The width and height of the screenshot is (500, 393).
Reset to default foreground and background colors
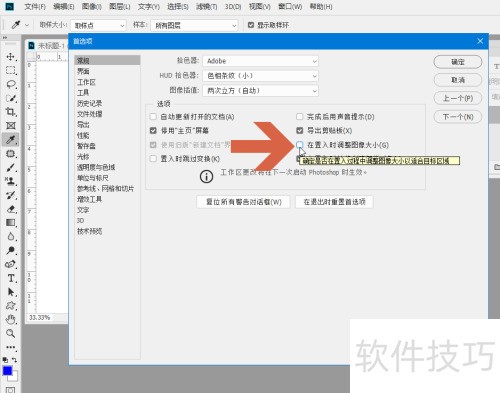click(5, 360)
